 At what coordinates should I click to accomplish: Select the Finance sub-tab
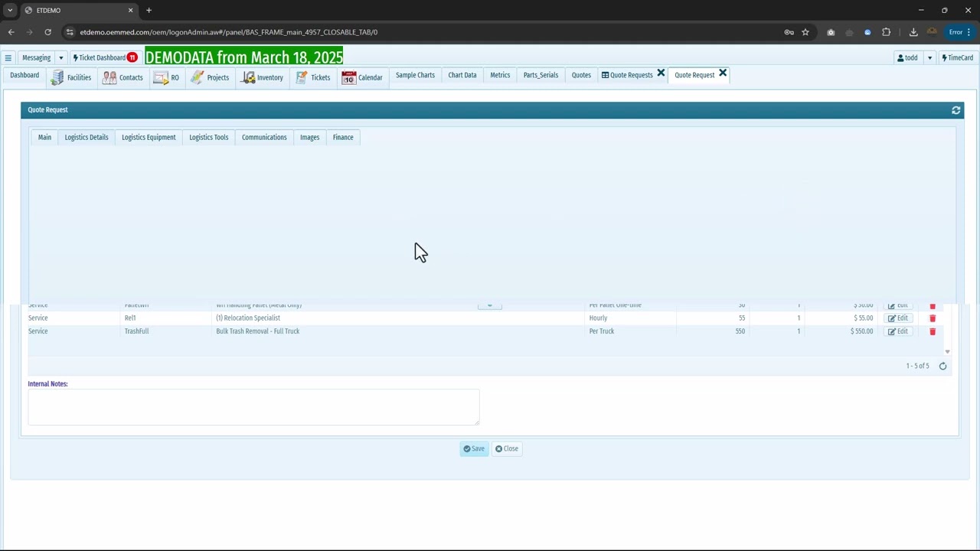tap(343, 137)
